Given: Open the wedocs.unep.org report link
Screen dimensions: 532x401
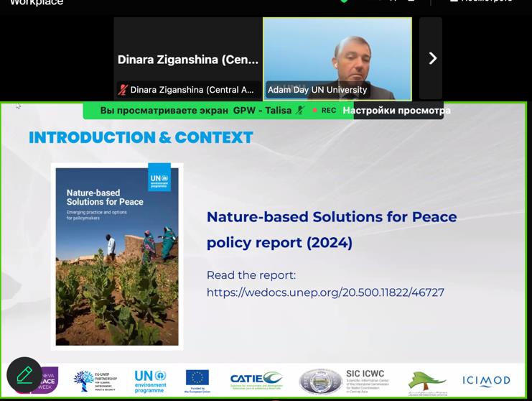Looking at the screenshot, I should (325, 292).
